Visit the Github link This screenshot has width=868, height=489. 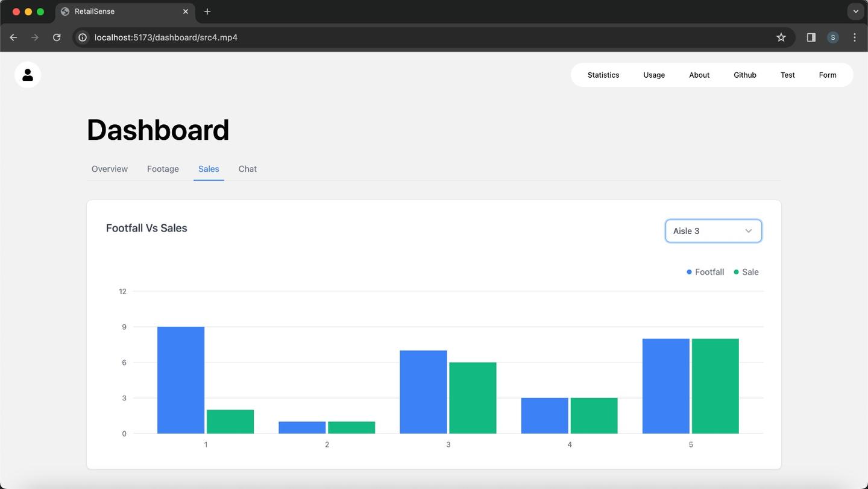[745, 75]
